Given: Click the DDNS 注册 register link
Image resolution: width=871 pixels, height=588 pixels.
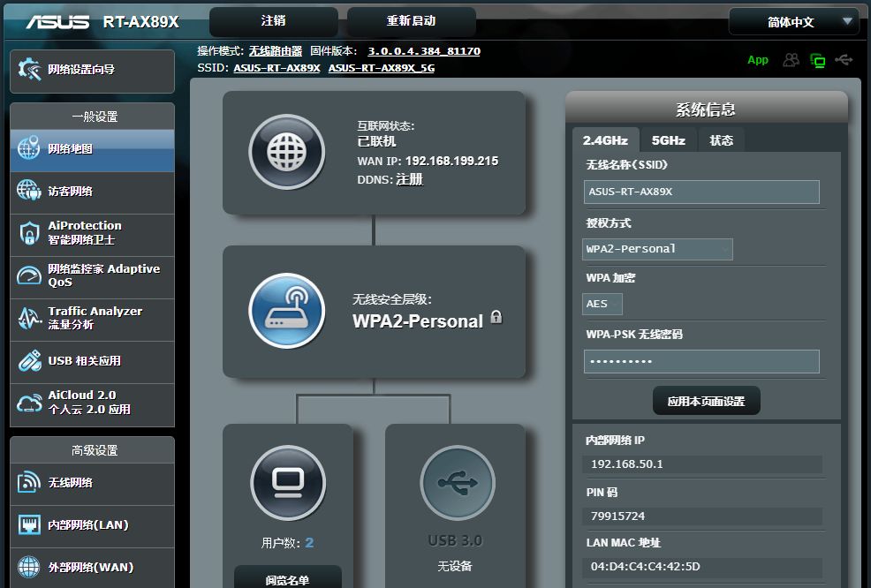Looking at the screenshot, I should click(x=409, y=179).
